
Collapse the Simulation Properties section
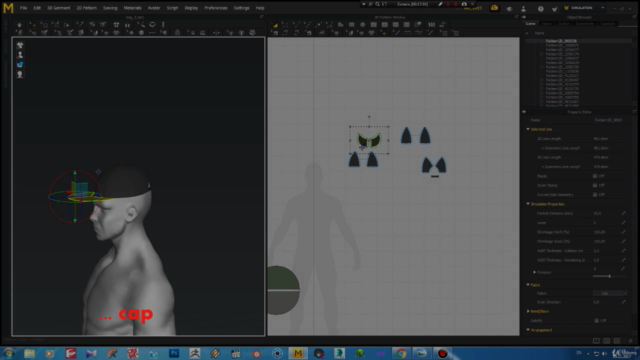coord(528,204)
